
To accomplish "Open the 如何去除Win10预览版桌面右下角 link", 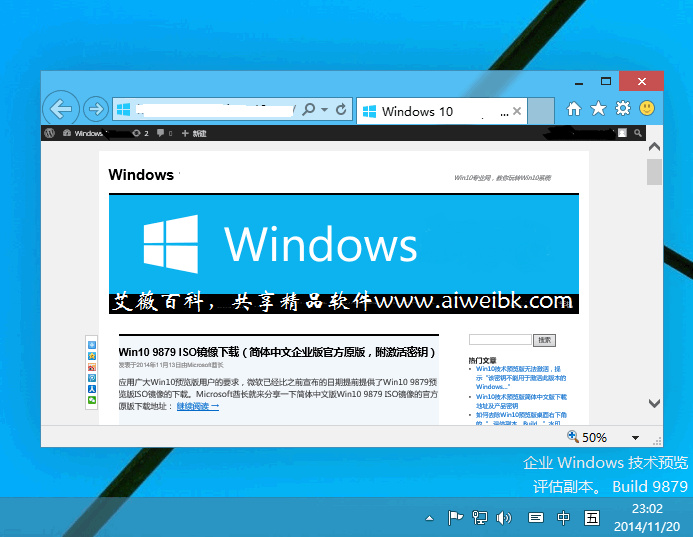I will 521,419.
